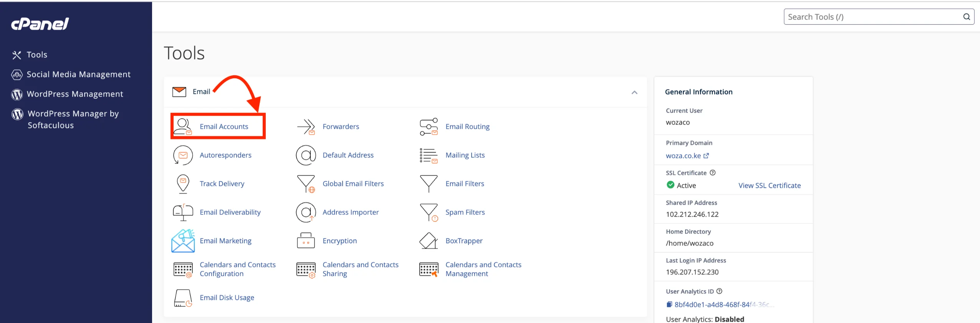The image size is (980, 323).
Task: Click the Email Disk Usage icon
Action: point(183,298)
